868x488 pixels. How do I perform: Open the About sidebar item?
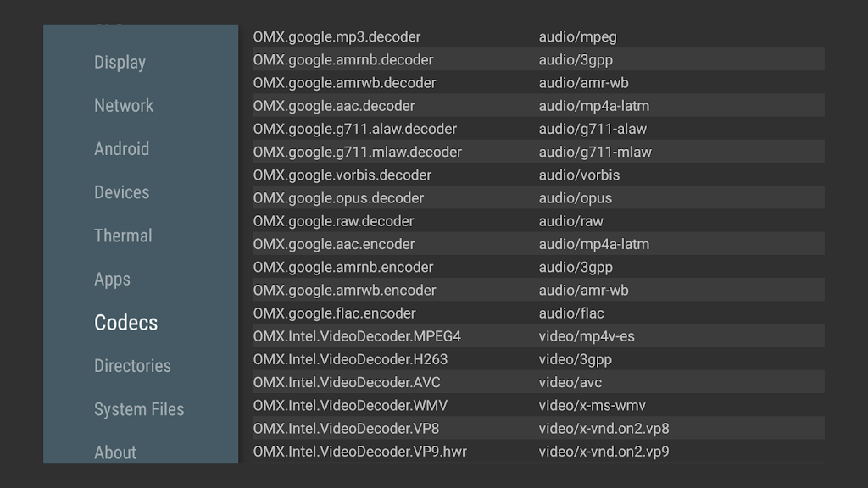(115, 452)
